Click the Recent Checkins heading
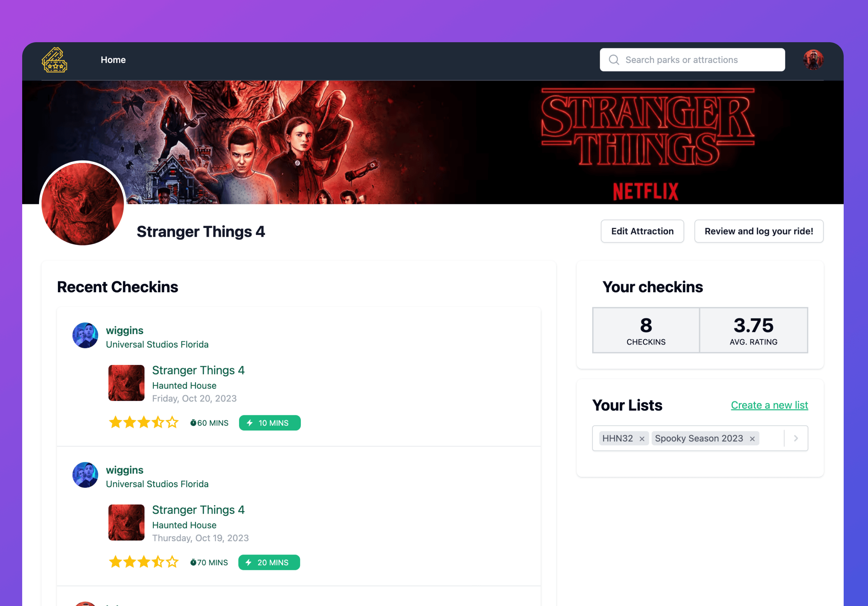This screenshot has height=606, width=868. (117, 287)
